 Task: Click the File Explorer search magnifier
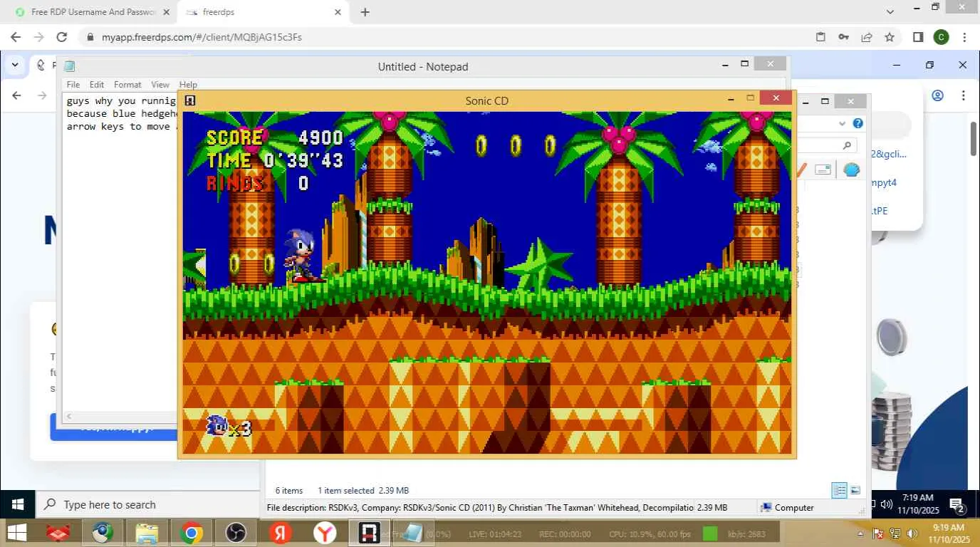pyautogui.click(x=846, y=145)
